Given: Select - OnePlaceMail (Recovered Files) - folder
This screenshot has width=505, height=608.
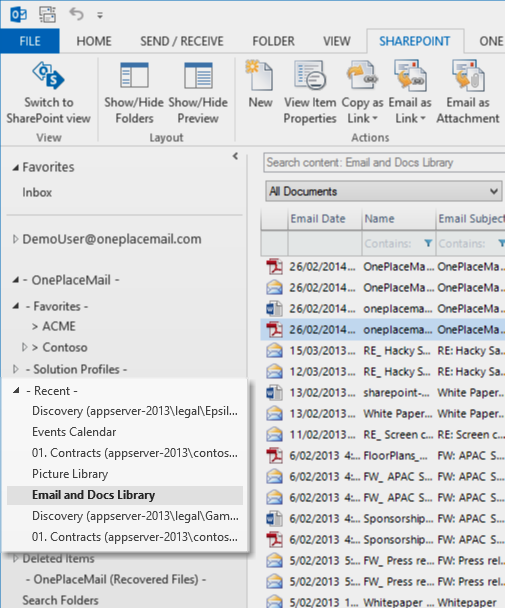Looking at the screenshot, I should click(116, 579).
